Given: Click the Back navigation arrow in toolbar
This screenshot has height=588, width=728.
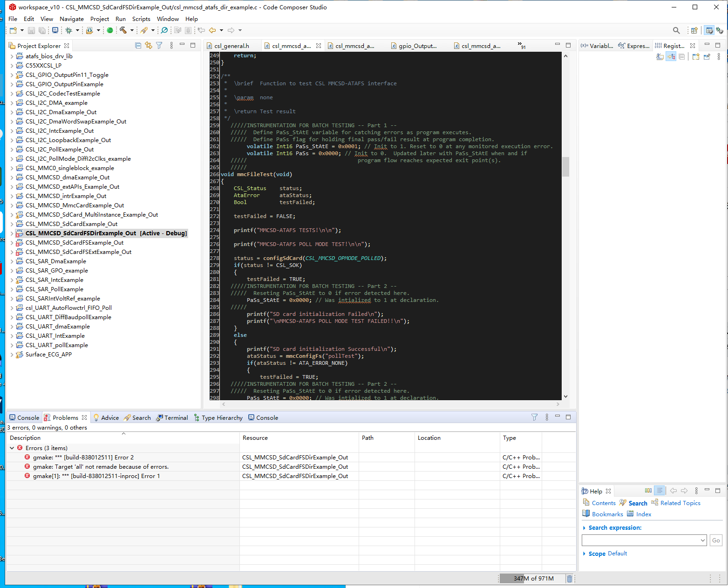Looking at the screenshot, I should click(x=212, y=30).
